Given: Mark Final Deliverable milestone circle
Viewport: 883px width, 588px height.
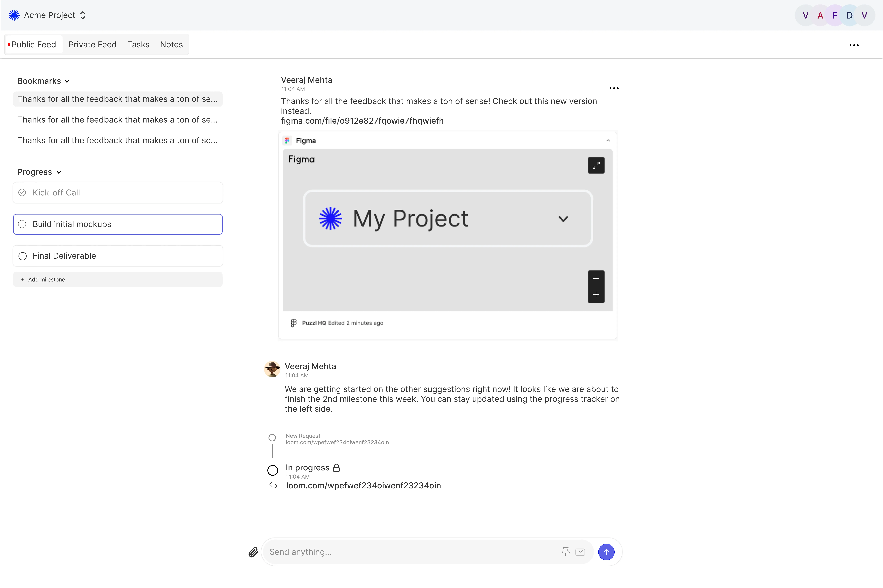Looking at the screenshot, I should 22,256.
